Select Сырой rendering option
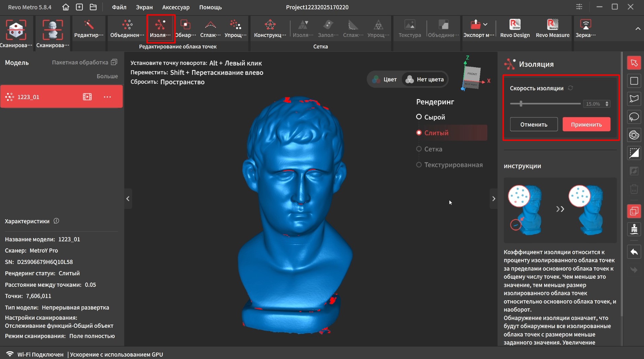 [x=431, y=117]
